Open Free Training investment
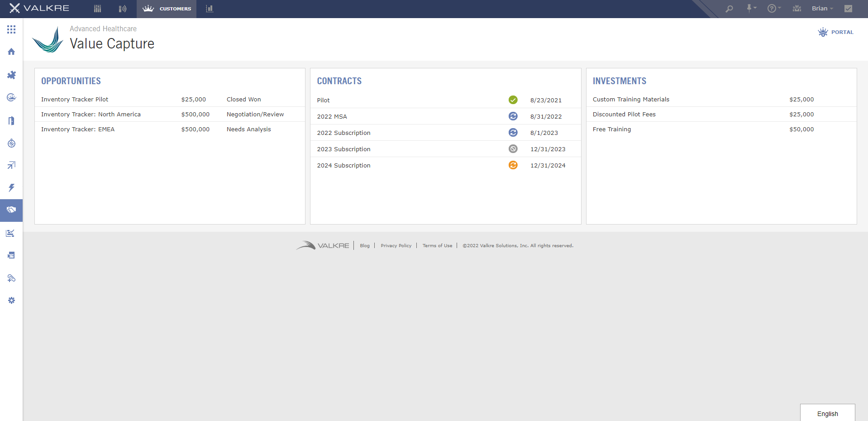Image resolution: width=868 pixels, height=421 pixels. pos(612,129)
